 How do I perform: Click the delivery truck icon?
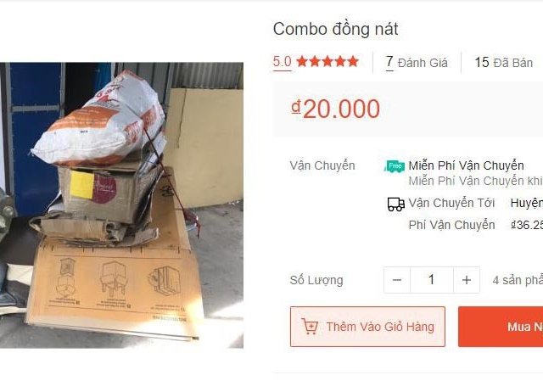(x=395, y=204)
